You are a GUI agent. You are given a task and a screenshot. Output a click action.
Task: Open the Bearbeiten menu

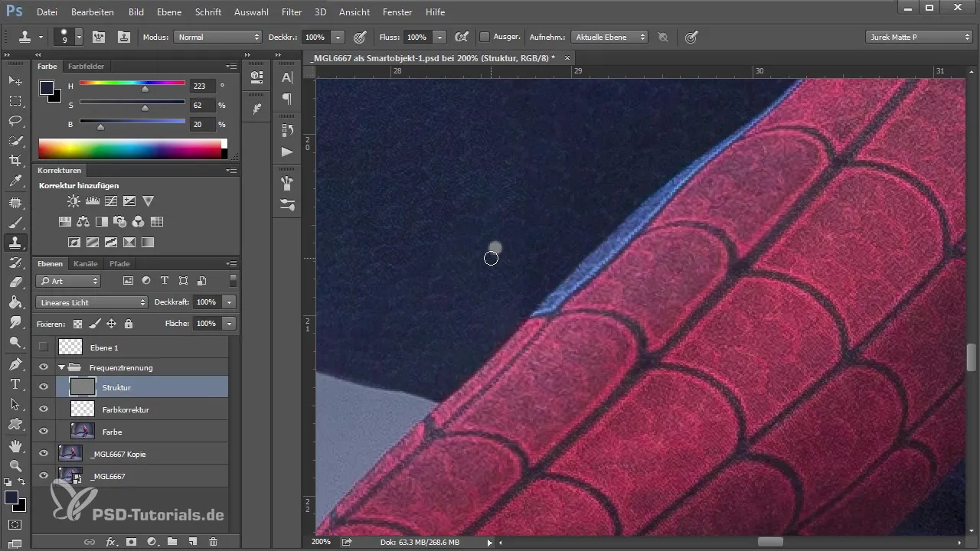tap(92, 12)
